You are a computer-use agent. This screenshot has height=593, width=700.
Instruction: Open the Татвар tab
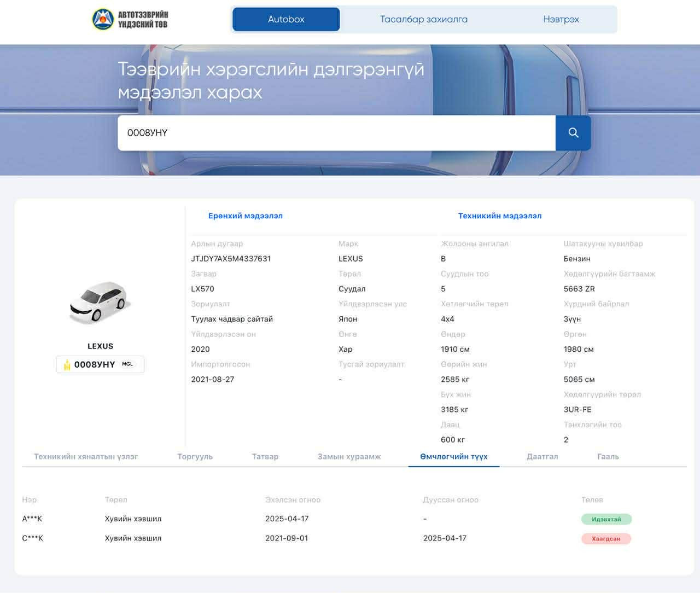coord(265,456)
